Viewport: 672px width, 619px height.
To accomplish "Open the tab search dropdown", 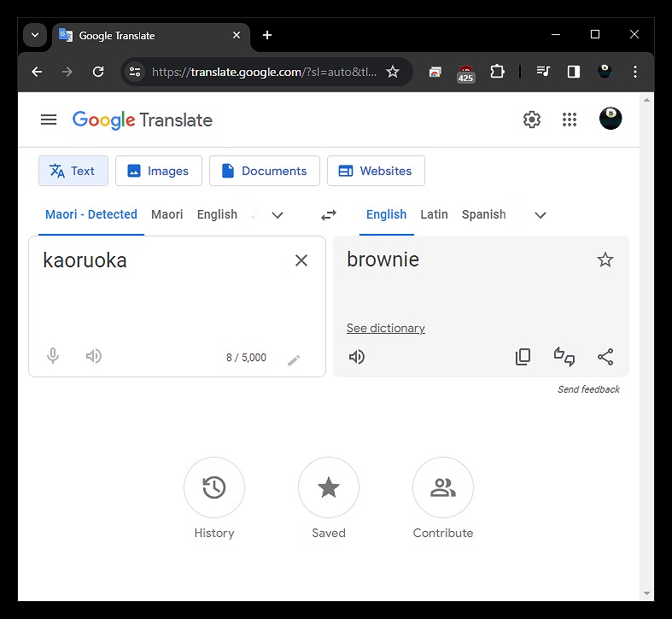I will point(35,35).
